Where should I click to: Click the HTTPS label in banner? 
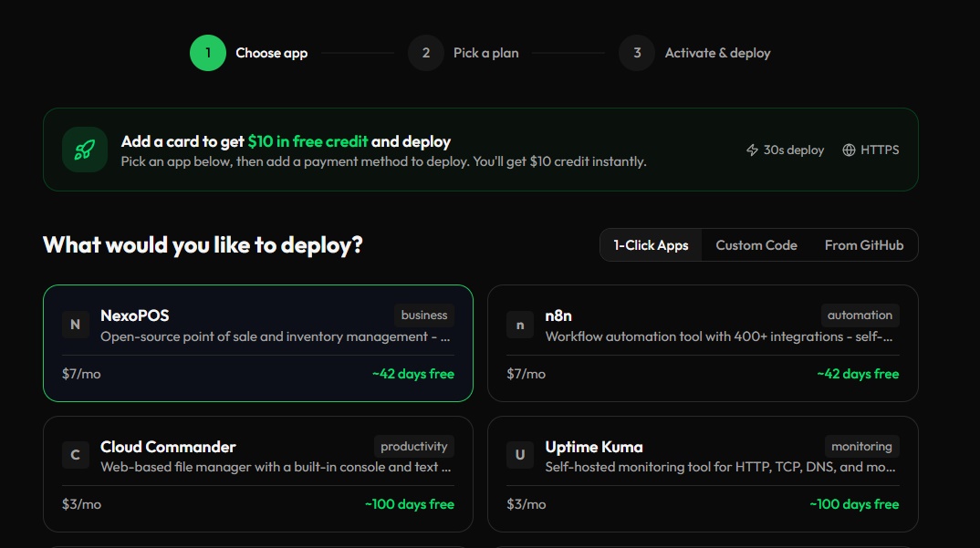tap(880, 150)
